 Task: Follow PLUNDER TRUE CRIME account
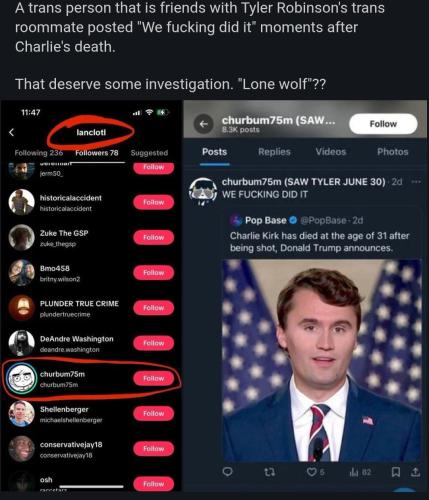click(154, 308)
